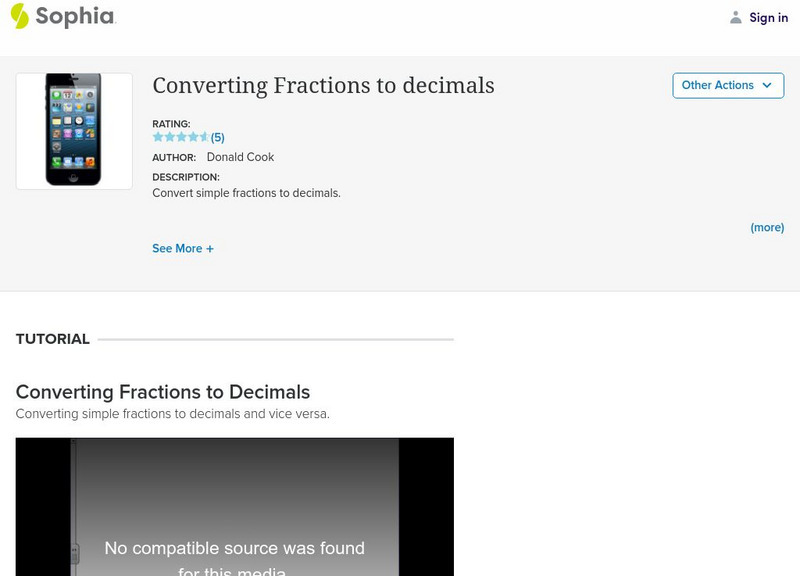Expand the description with "See More +"
Viewport: 800px width, 576px height.
183,247
